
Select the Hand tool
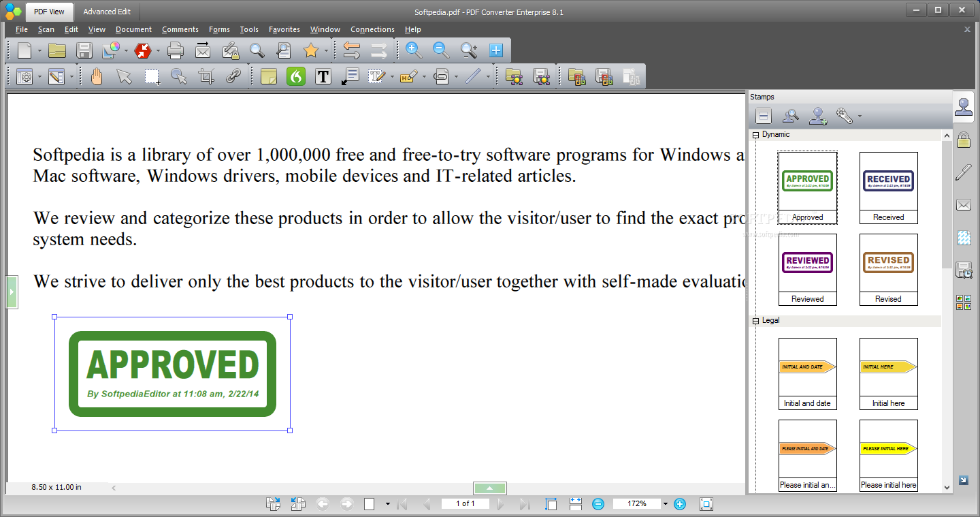pos(97,76)
